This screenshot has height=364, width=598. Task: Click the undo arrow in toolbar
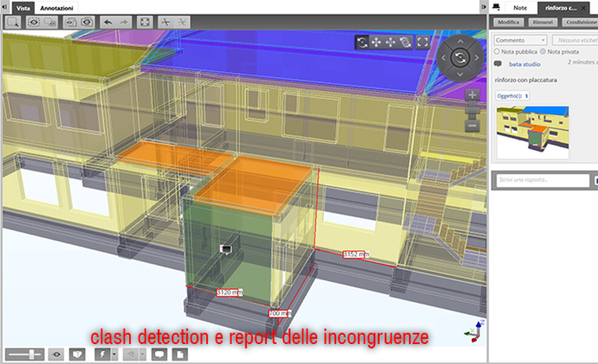pyautogui.click(x=107, y=22)
